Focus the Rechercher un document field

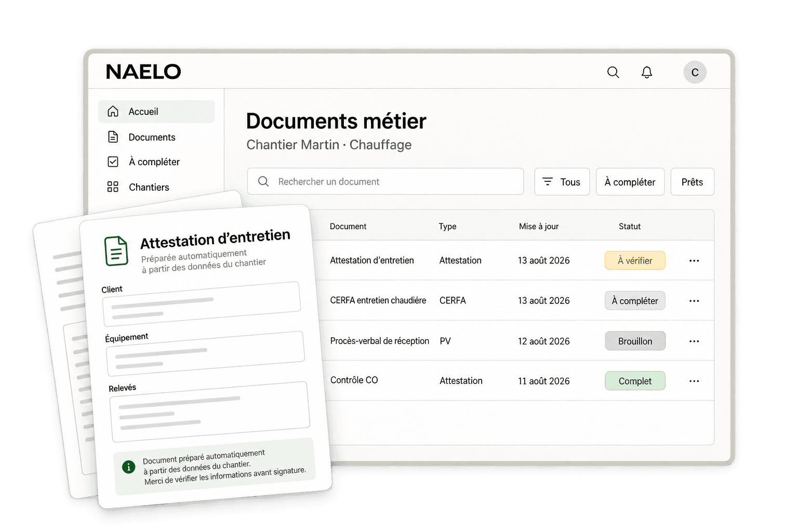(x=385, y=181)
